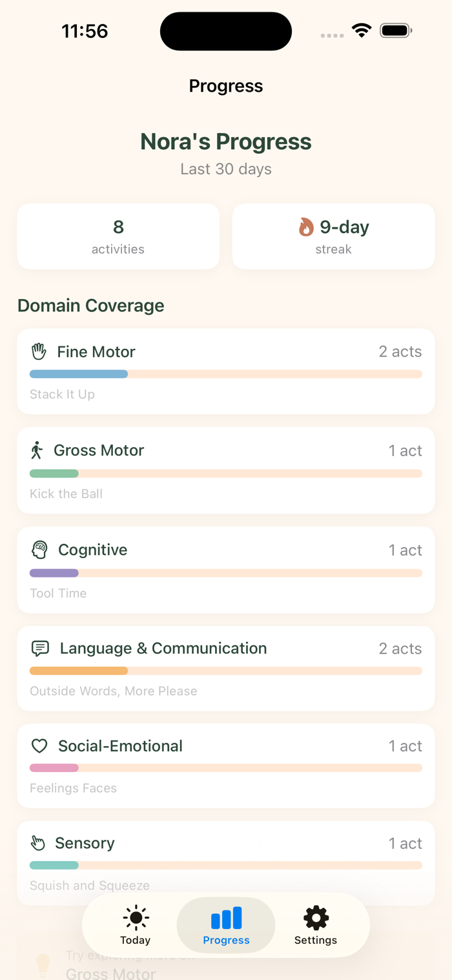Tap the Social-Emotional heart icon
Viewport: 452px width, 980px height.
tap(40, 746)
